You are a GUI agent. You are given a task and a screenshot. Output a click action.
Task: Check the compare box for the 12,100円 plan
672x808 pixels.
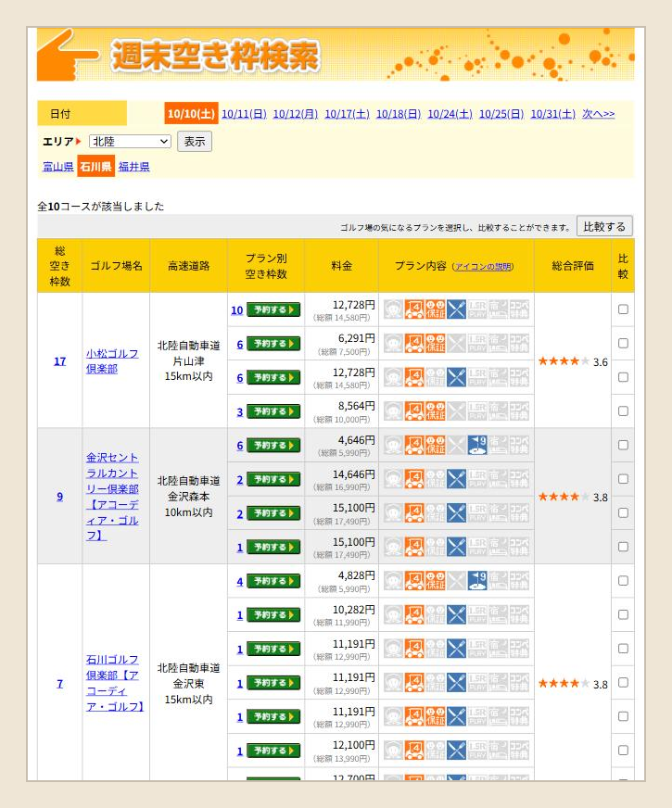click(x=623, y=751)
